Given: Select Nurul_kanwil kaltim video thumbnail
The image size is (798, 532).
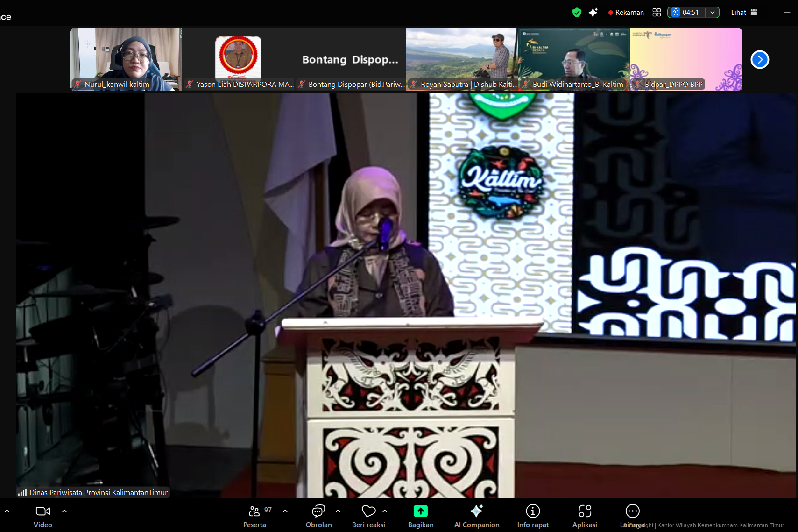Looking at the screenshot, I should tap(126, 59).
